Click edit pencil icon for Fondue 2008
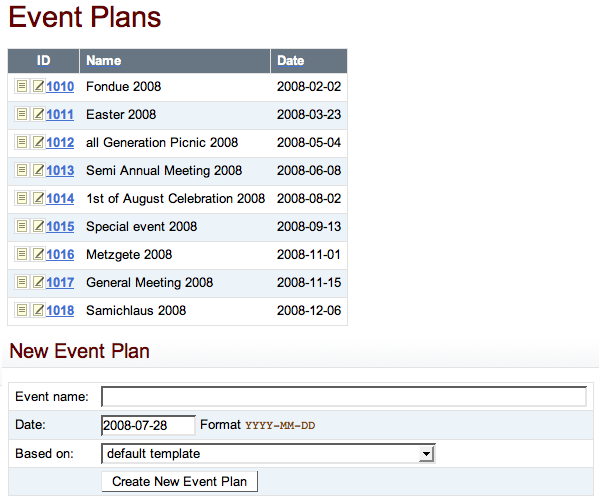 [x=38, y=86]
